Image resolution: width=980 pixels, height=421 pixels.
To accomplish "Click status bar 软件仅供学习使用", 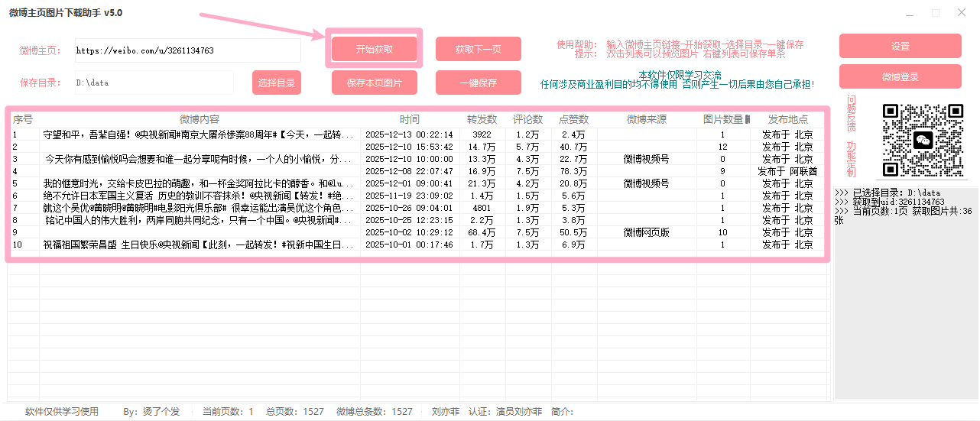I will (x=62, y=412).
